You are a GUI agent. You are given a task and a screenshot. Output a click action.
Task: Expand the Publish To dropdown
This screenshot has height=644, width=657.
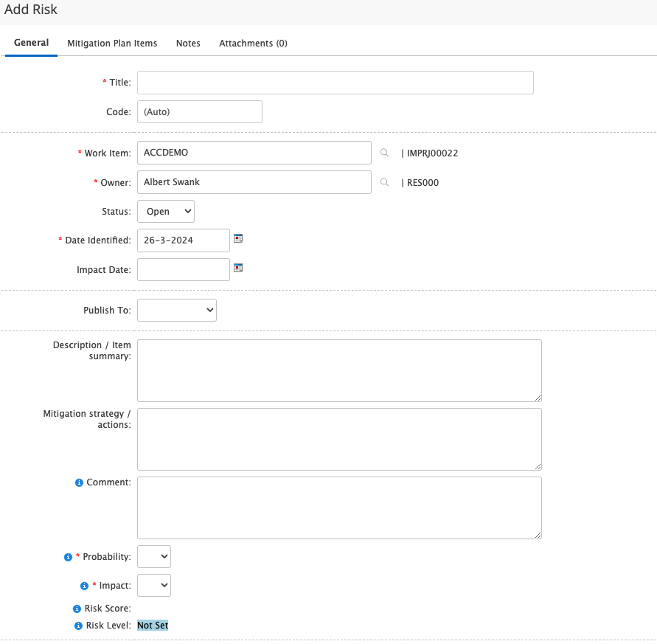point(177,311)
